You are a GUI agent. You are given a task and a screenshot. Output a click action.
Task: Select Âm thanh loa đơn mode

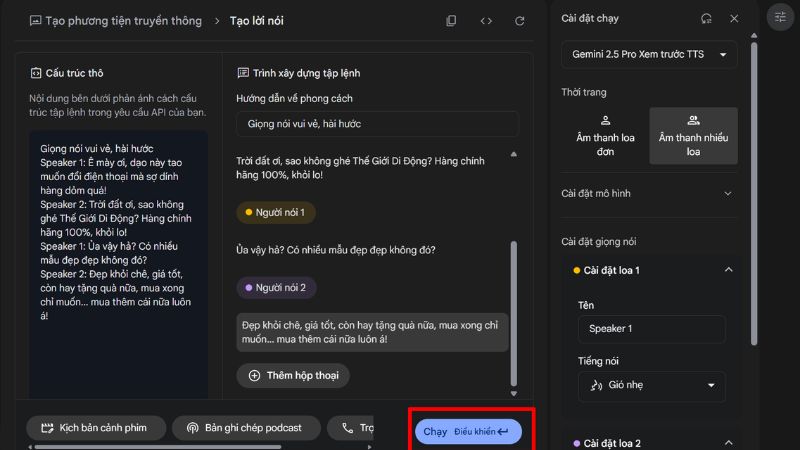pyautogui.click(x=605, y=136)
